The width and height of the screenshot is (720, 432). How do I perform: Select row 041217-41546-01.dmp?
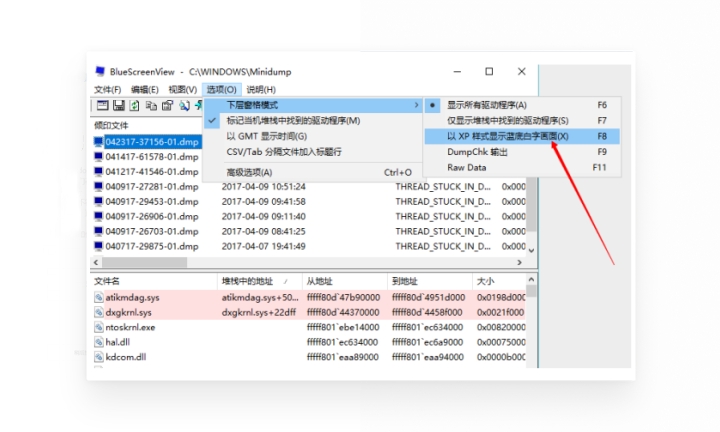[x=152, y=172]
